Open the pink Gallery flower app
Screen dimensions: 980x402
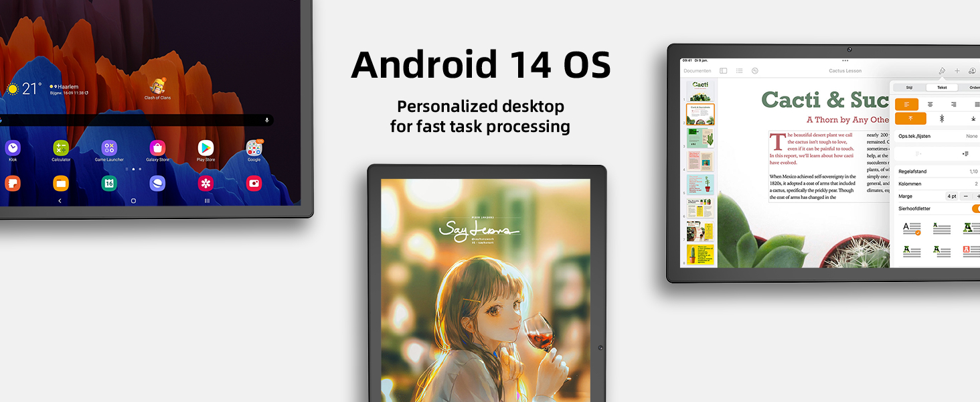(x=206, y=183)
